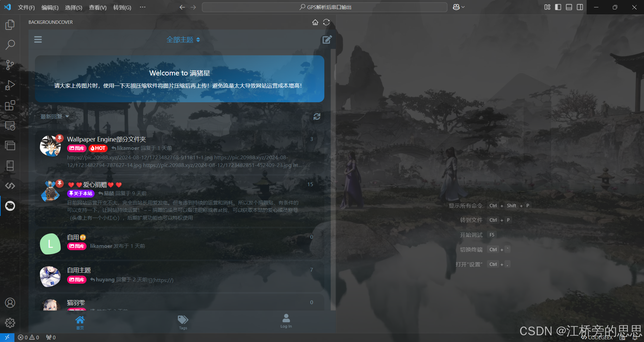This screenshot has height=342, width=644.
Task: Open the Copilot dropdown chevron
Action: [463, 7]
